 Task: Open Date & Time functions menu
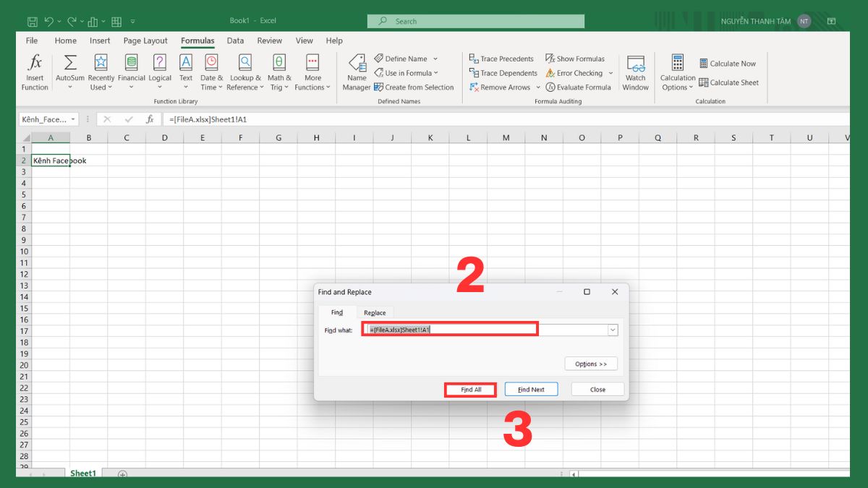[211, 72]
